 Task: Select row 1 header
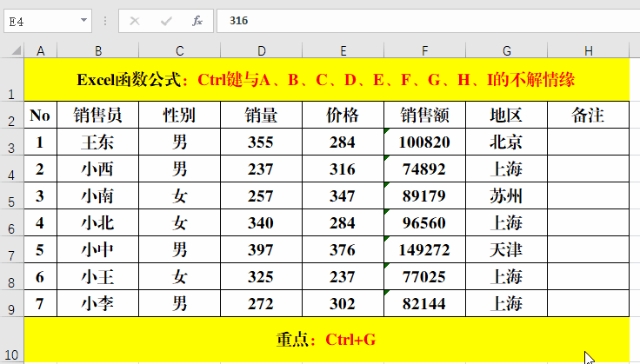pos(12,80)
